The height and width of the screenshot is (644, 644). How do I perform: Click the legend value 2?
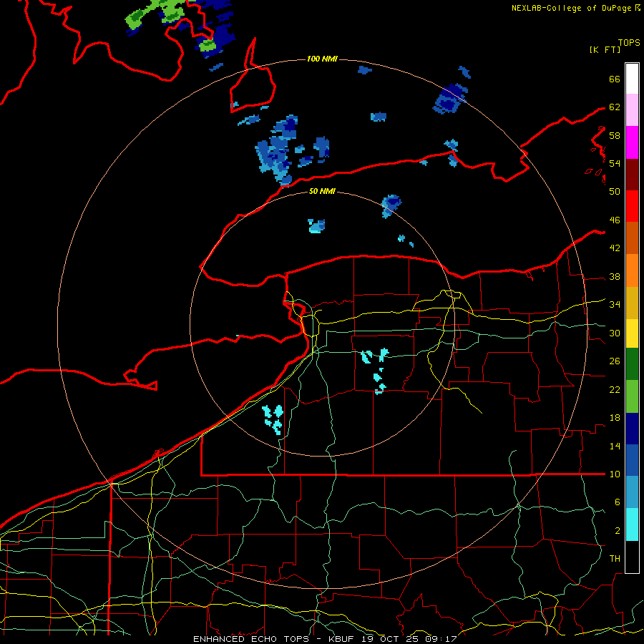coord(617,531)
